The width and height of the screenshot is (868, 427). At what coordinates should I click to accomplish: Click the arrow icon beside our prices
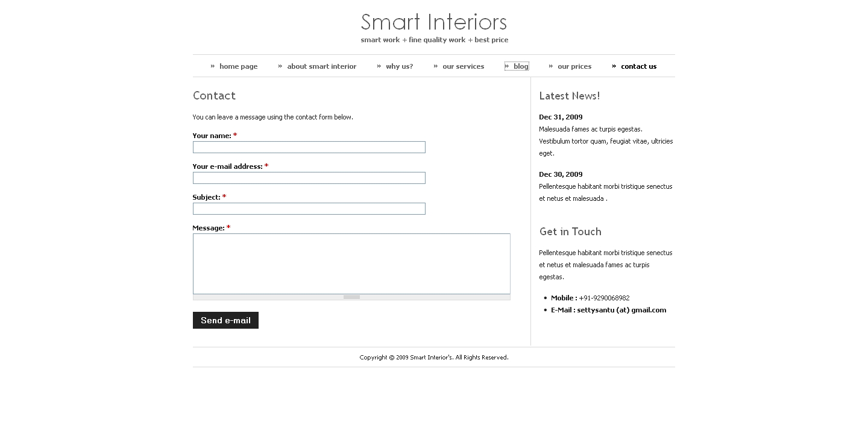(550, 66)
